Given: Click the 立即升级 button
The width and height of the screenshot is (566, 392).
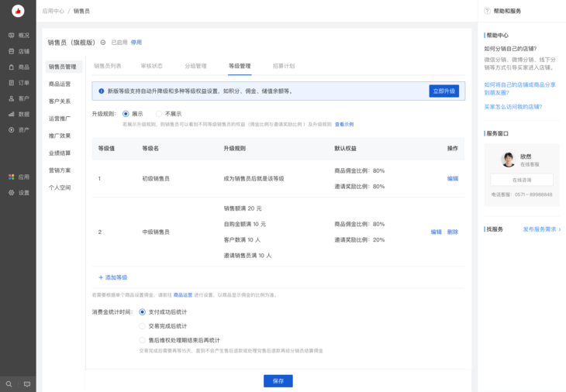Looking at the screenshot, I should coord(443,91).
